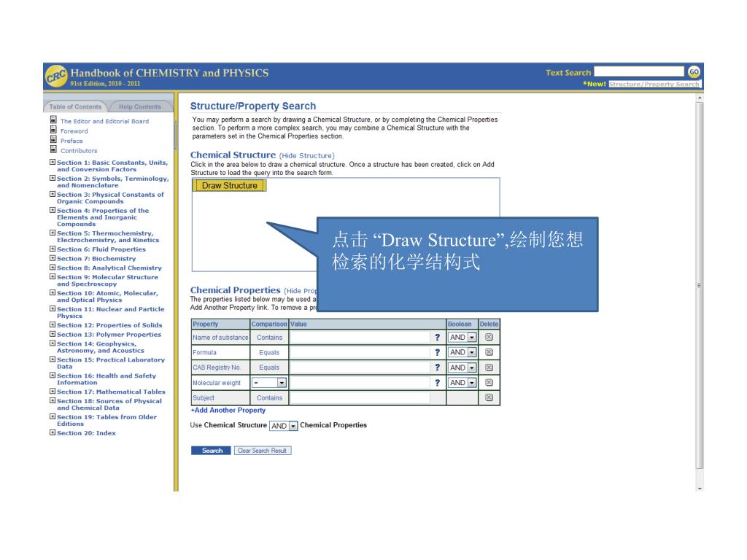This screenshot has height=560, width=747.
Task: Open help for Name of substance
Action: click(438, 337)
